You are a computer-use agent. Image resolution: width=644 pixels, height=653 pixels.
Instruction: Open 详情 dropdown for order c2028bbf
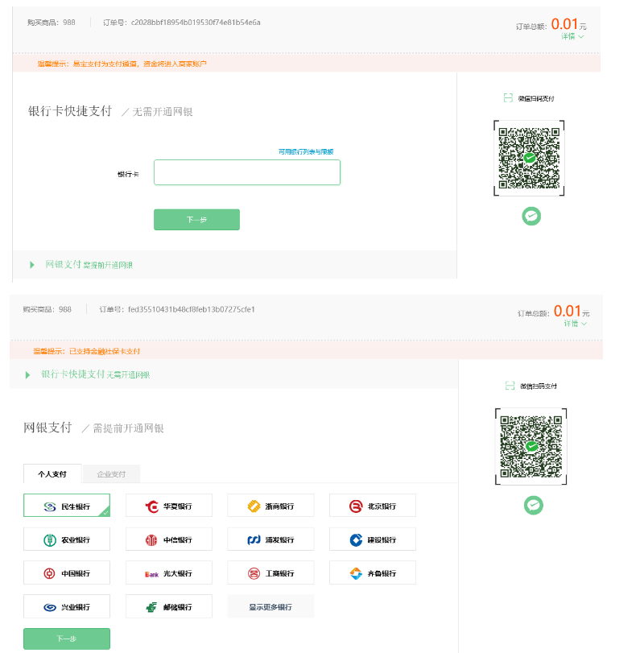coord(572,36)
